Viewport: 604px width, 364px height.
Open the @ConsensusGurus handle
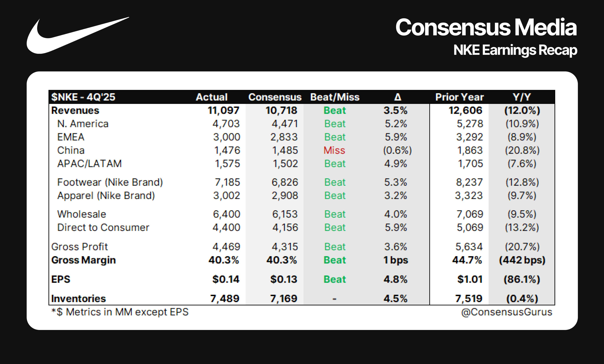pyautogui.click(x=506, y=312)
